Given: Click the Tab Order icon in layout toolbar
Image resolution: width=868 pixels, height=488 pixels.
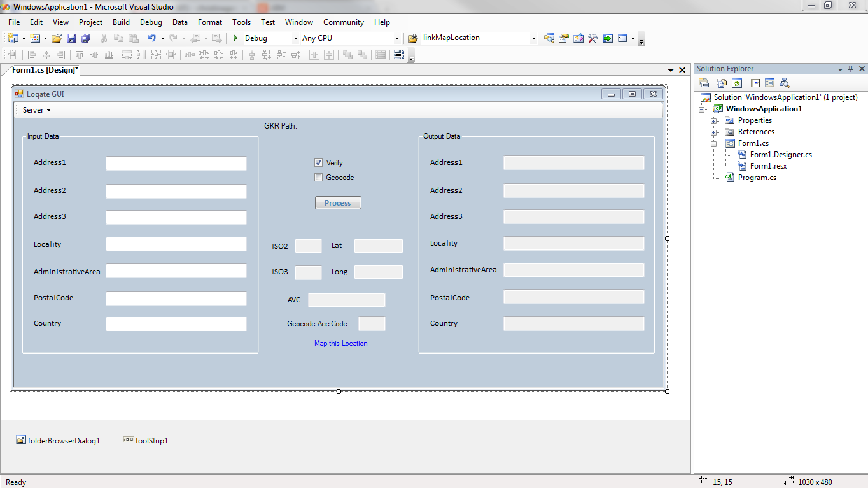Looking at the screenshot, I should (x=399, y=55).
